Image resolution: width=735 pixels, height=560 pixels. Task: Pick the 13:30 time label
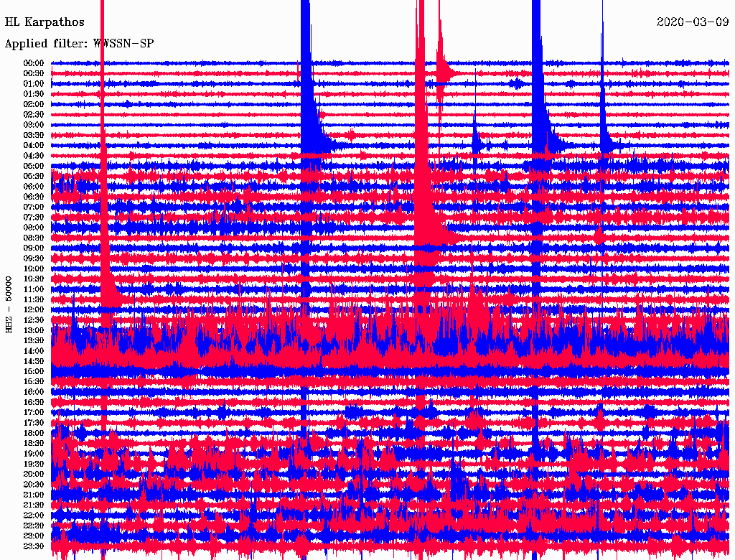coord(34,340)
